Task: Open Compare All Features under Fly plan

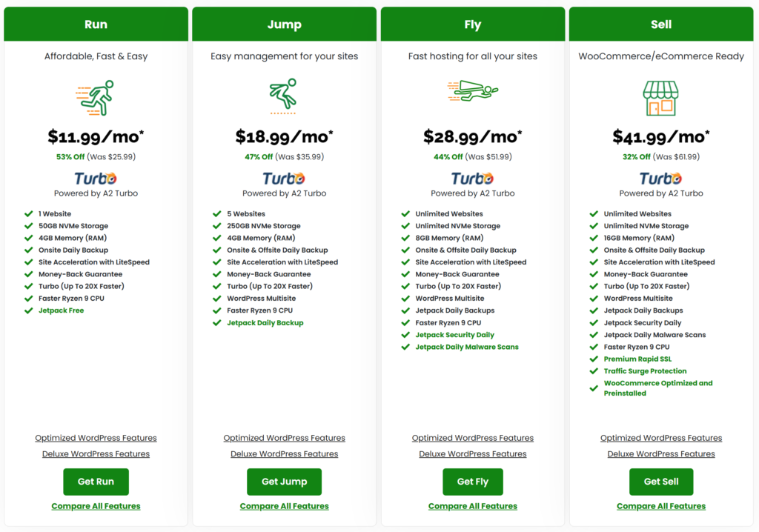Action: (473, 506)
